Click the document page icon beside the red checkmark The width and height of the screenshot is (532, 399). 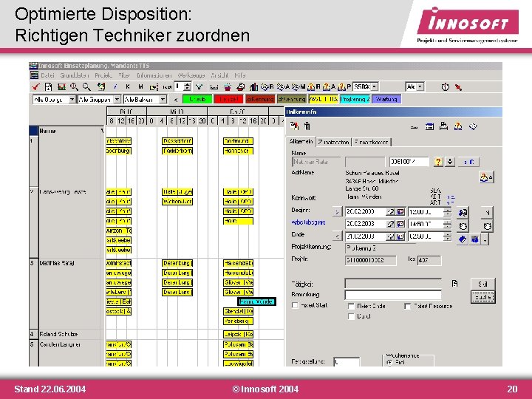[48, 87]
